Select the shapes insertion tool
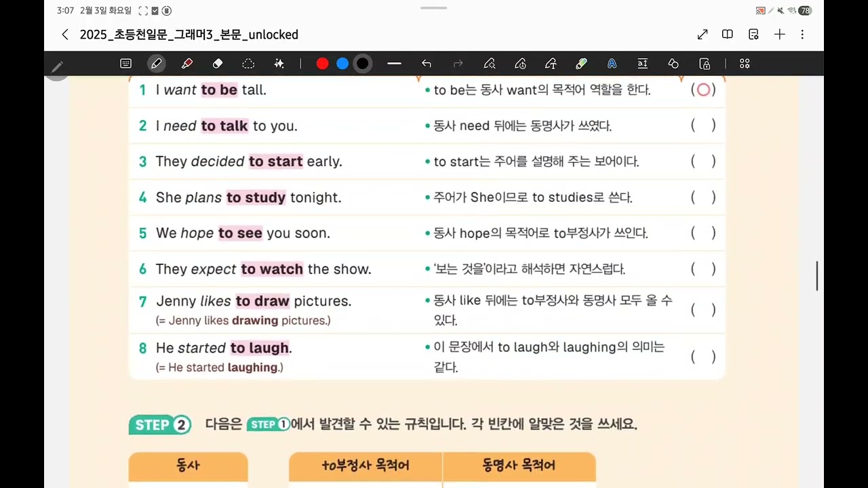Image resolution: width=868 pixels, height=488 pixels. tap(673, 64)
